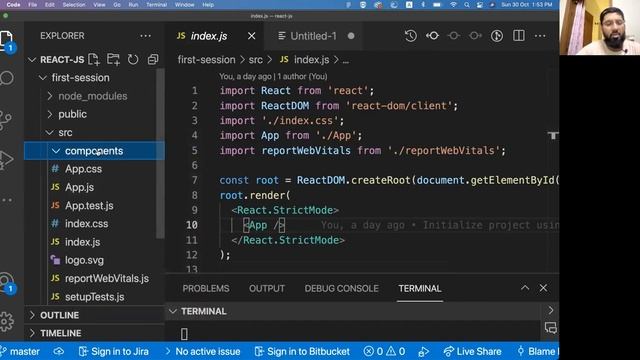The width and height of the screenshot is (640, 360).
Task: Open editor More Actions ellipsis
Action: [x=540, y=36]
